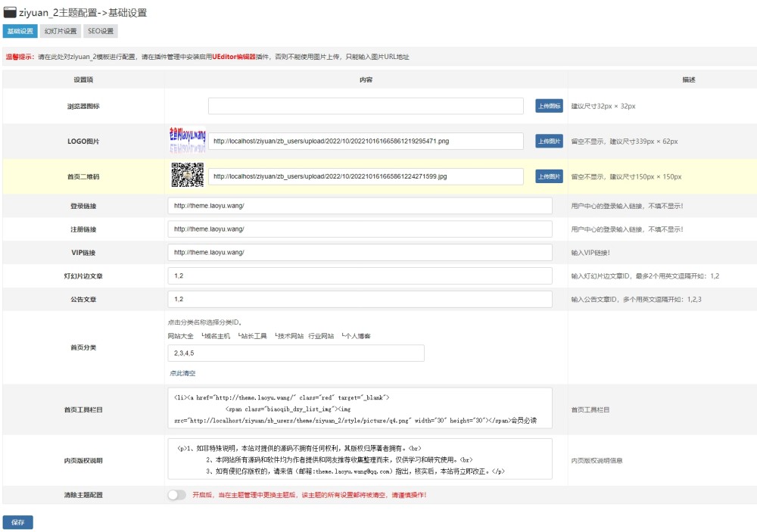Click the 内页版权说明信息 description text
Image resolution: width=757 pixels, height=532 pixels.
point(597,461)
